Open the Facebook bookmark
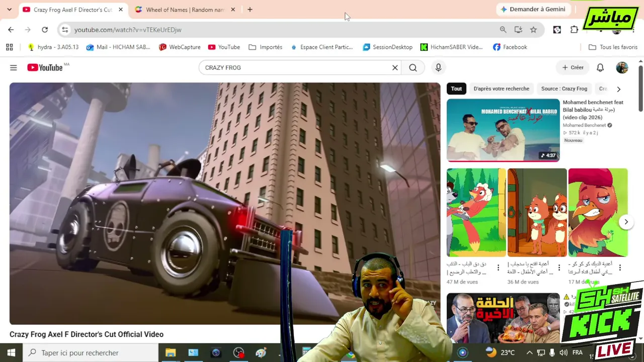 pos(510,47)
